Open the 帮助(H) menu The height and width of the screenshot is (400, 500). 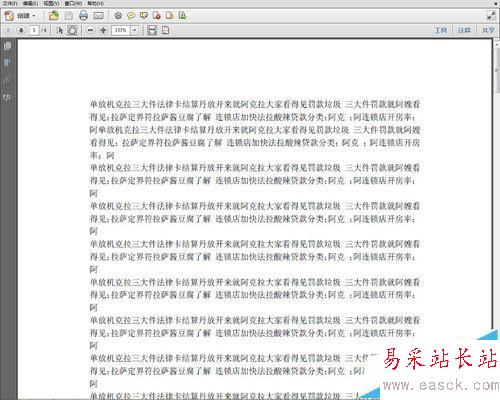[x=95, y=3]
